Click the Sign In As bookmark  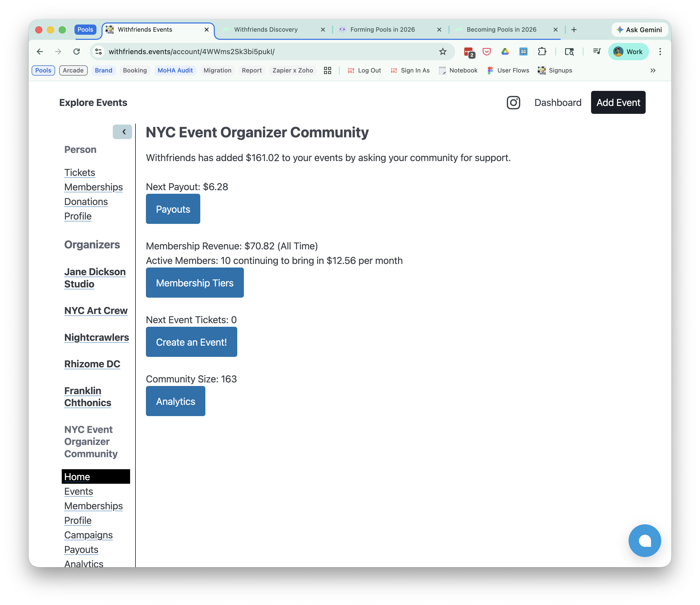pyautogui.click(x=410, y=70)
